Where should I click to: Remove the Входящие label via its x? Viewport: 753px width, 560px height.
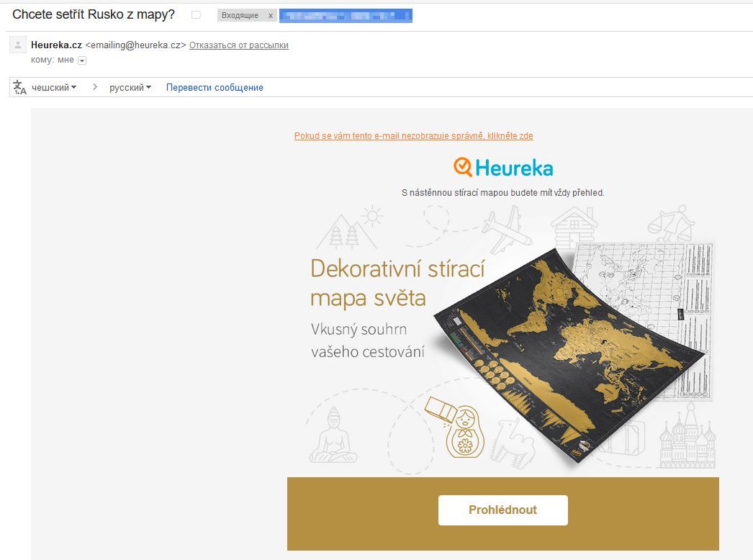[271, 15]
